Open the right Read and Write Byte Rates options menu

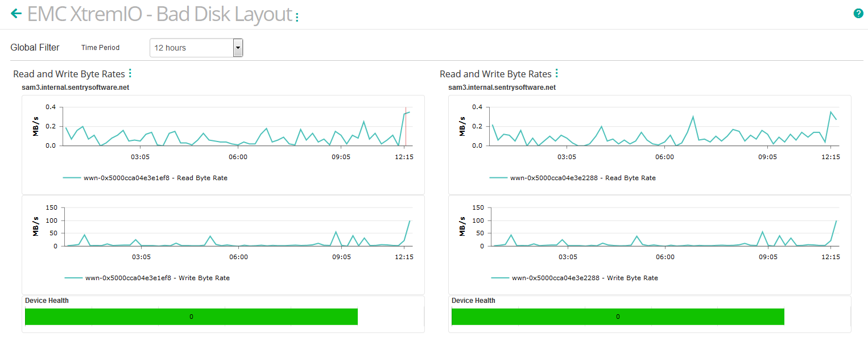point(556,73)
